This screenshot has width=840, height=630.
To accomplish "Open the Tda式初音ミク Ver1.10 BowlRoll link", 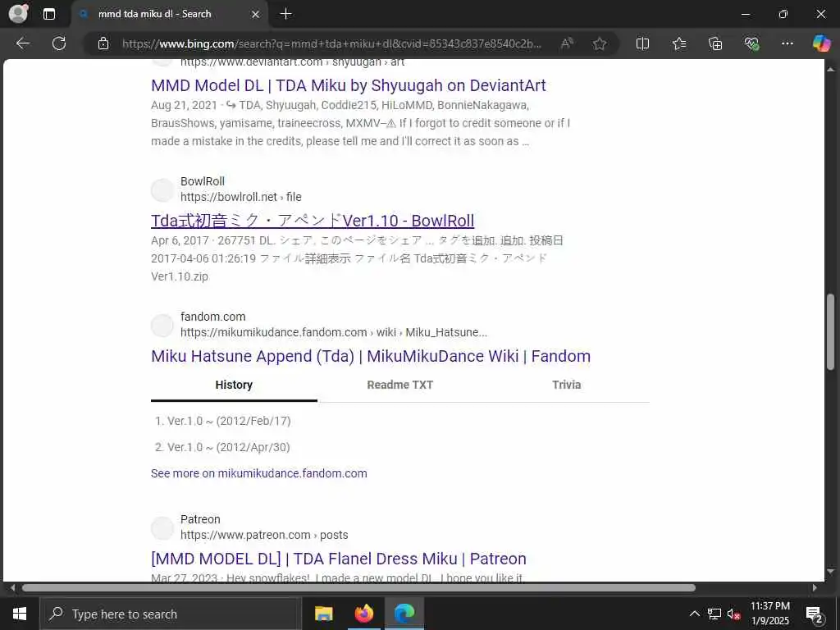I will pos(313,221).
